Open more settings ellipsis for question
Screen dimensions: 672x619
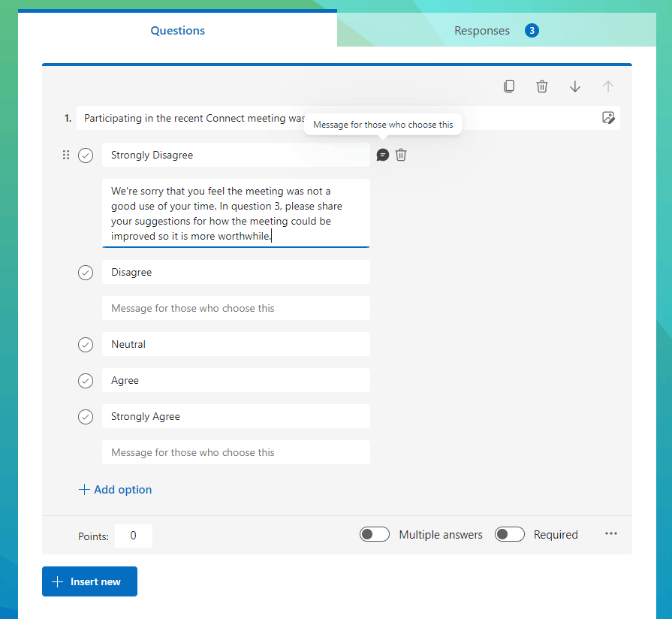point(610,533)
